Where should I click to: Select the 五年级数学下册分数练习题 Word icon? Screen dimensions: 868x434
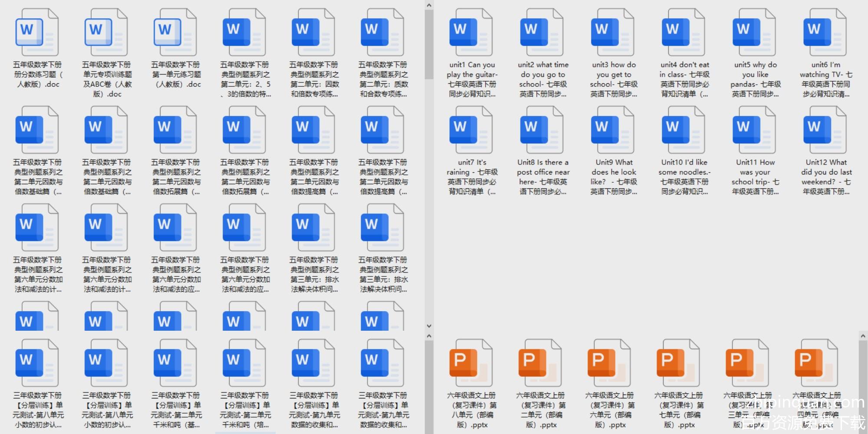tap(37, 33)
